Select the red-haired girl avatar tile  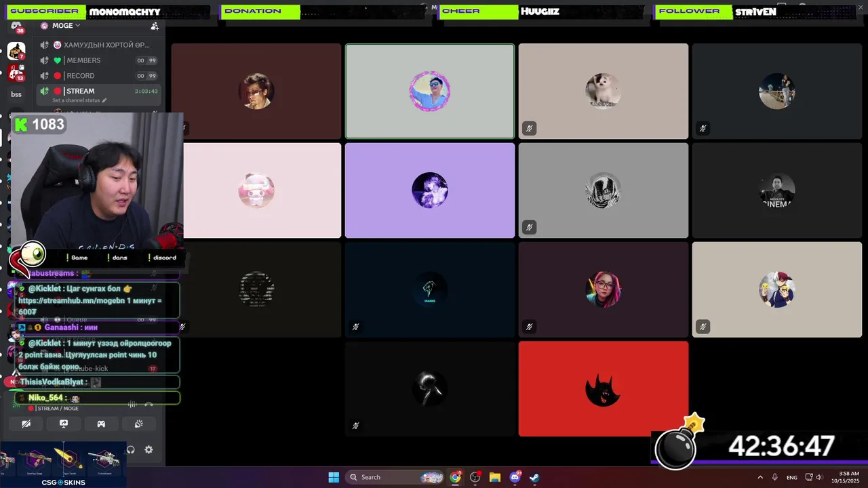coord(604,289)
